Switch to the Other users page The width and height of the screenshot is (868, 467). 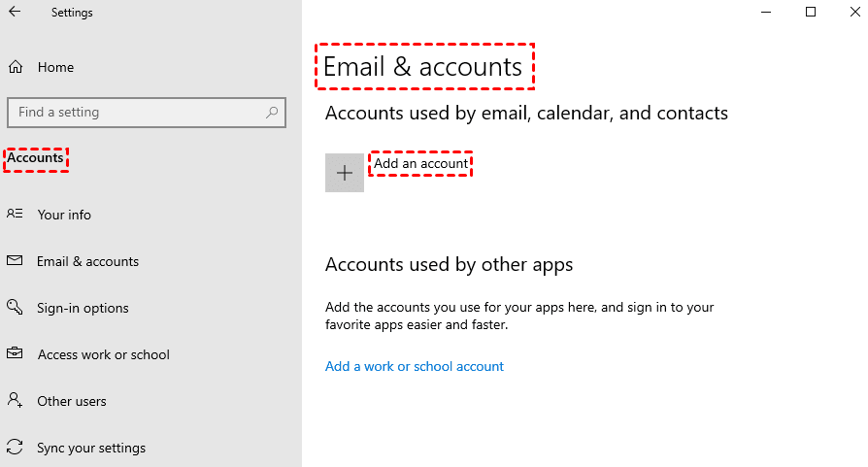tap(72, 401)
